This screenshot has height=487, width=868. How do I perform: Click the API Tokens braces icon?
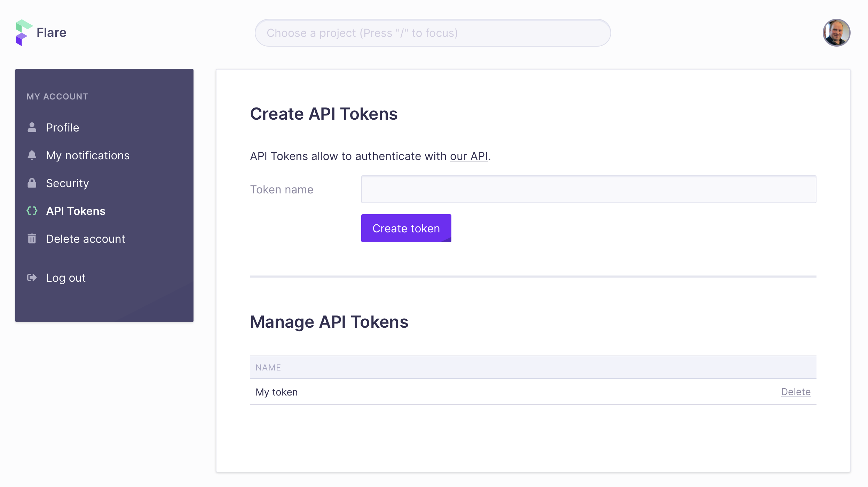click(32, 211)
